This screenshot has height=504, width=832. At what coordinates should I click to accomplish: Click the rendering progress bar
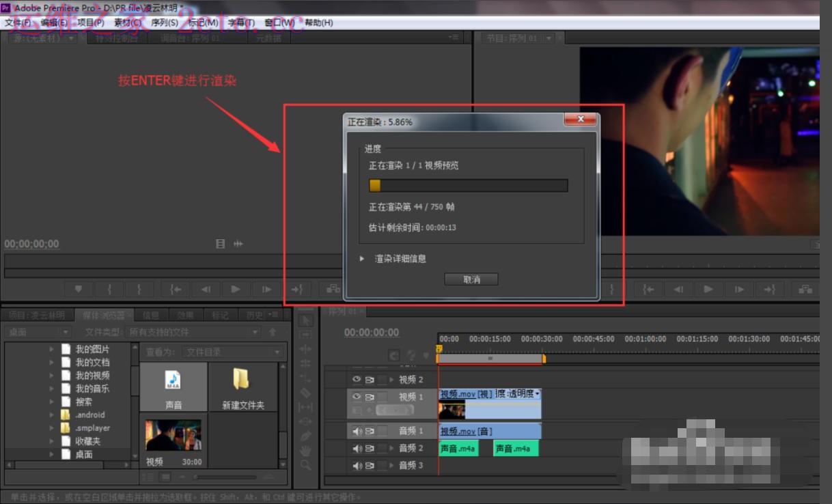[x=469, y=186]
